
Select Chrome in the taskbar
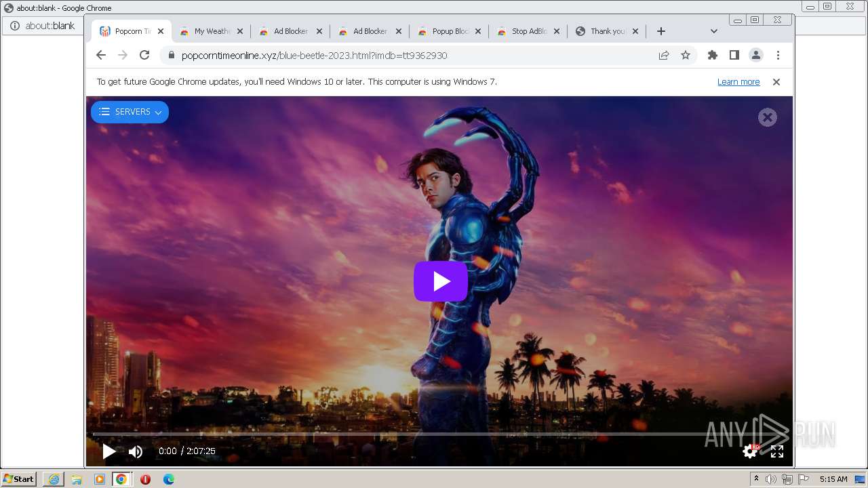tap(121, 479)
